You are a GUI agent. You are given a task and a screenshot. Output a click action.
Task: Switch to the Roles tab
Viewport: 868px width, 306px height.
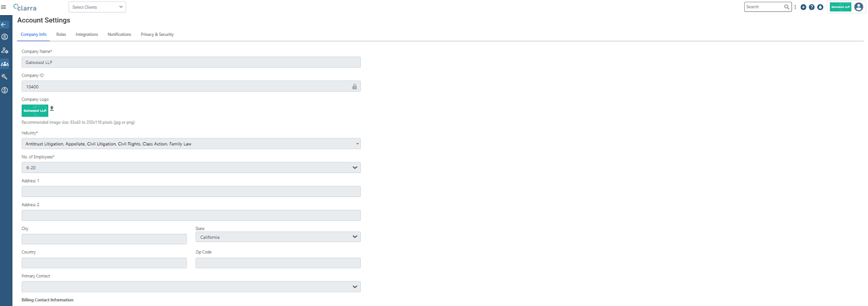click(61, 34)
